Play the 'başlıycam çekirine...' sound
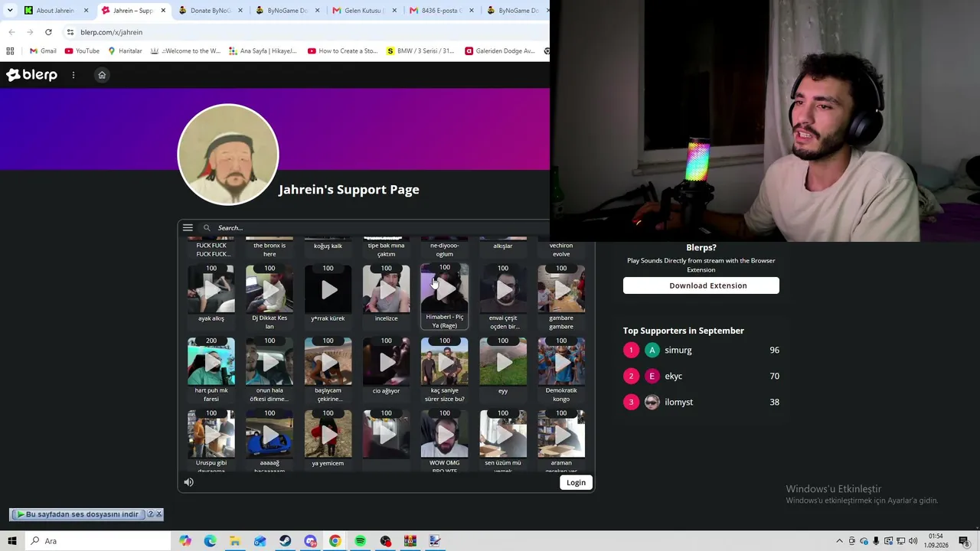Image resolution: width=980 pixels, height=551 pixels. pos(328,362)
